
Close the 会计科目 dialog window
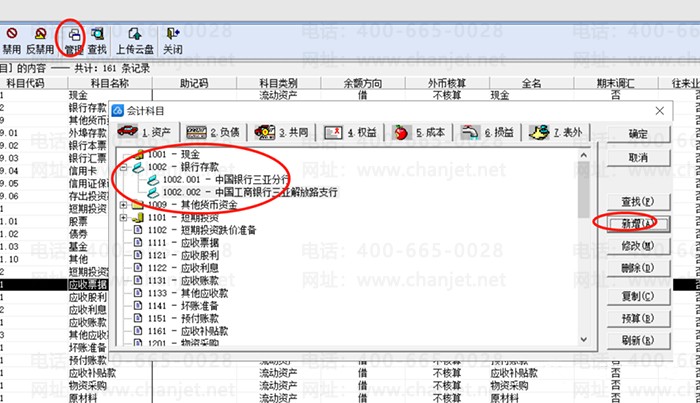point(658,110)
